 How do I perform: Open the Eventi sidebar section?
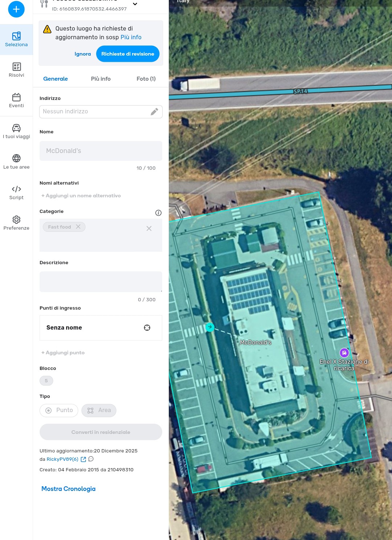(16, 101)
